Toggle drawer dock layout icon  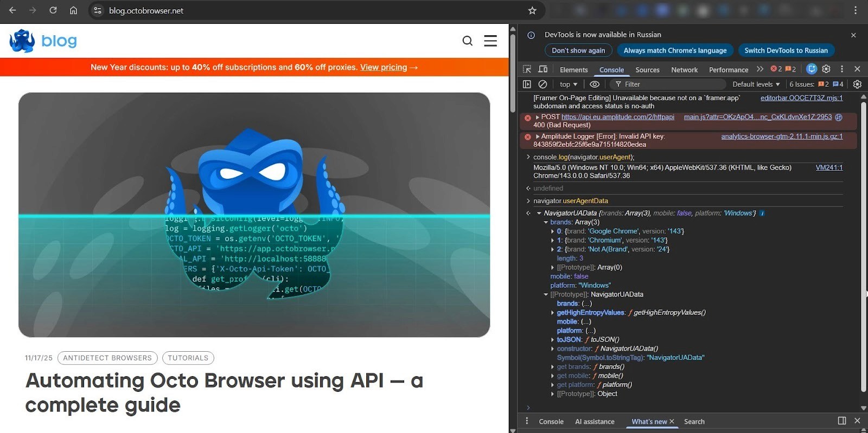click(842, 421)
